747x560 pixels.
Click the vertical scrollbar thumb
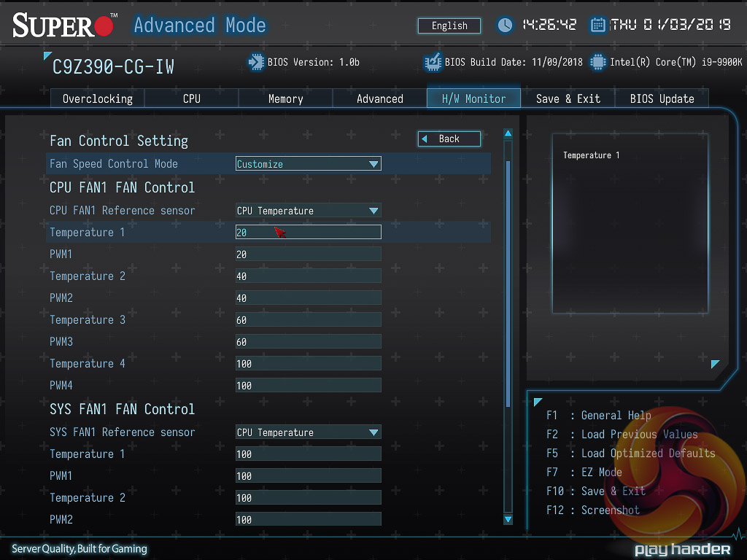508,284
